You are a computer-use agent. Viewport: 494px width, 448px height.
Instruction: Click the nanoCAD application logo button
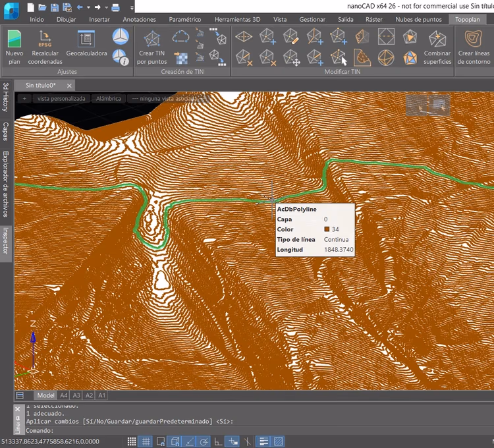pos(12,11)
